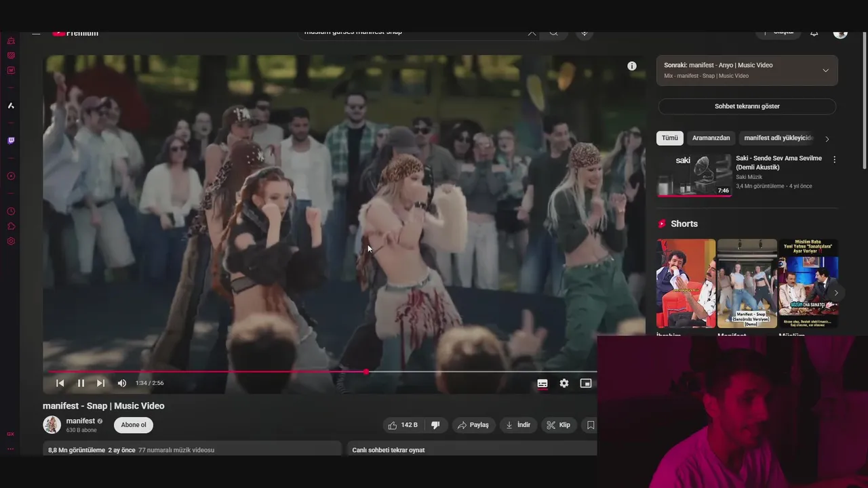This screenshot has height=488, width=868.
Task: Open the Saki Demli Akustik video thumbnail
Action: click(694, 175)
